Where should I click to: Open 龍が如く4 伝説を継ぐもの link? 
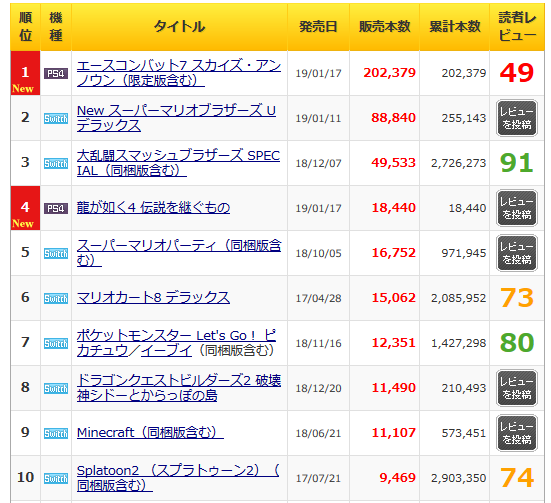click(153, 208)
